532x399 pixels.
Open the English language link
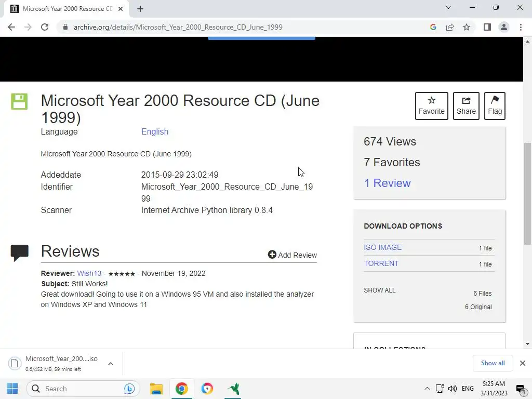coord(155,131)
